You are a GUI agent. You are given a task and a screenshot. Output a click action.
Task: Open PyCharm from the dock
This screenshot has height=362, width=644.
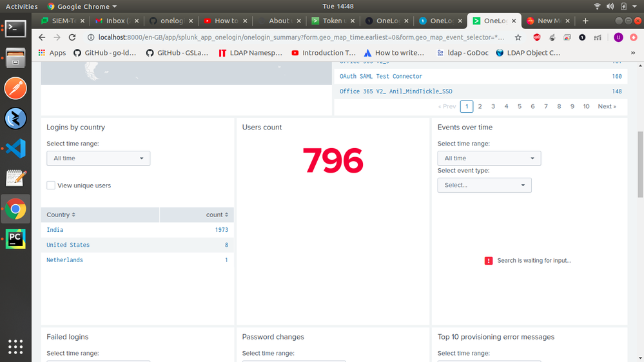(15, 239)
